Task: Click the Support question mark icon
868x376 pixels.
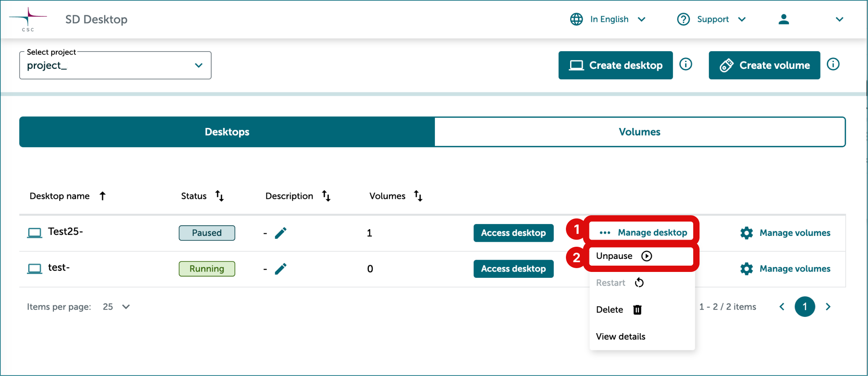Action: click(684, 19)
